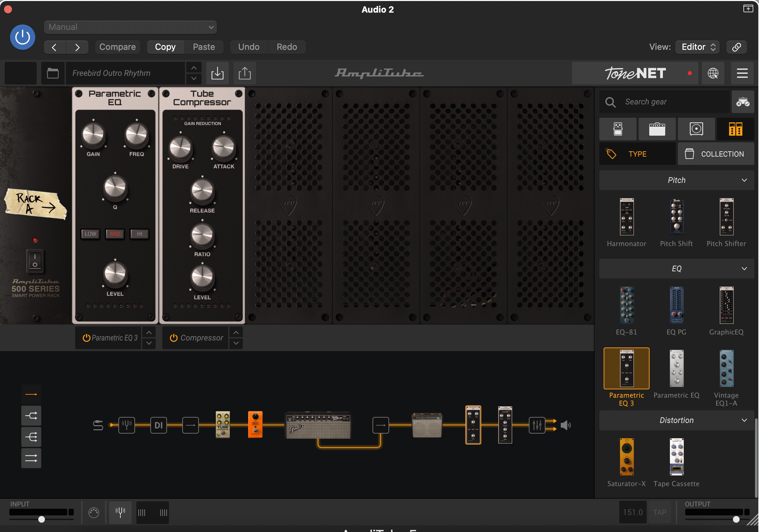Click the Redo button

coord(287,47)
